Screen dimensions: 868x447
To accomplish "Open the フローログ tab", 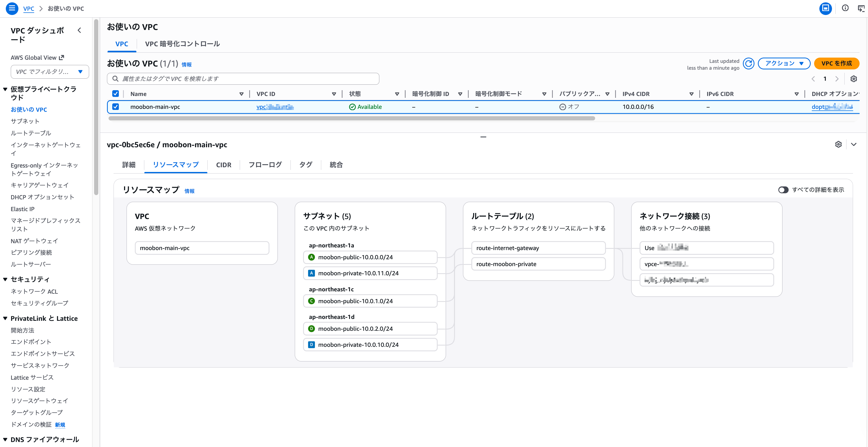I will 265,165.
